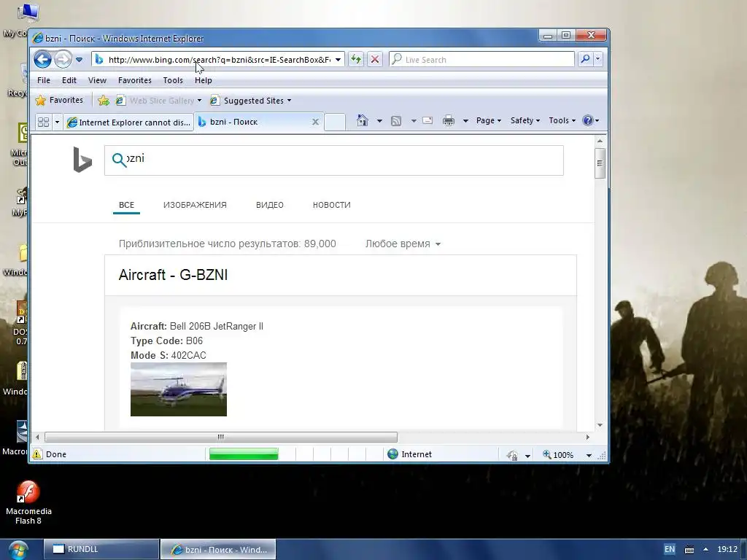Open Любое время time filter dropdown
The image size is (747, 560).
point(403,244)
